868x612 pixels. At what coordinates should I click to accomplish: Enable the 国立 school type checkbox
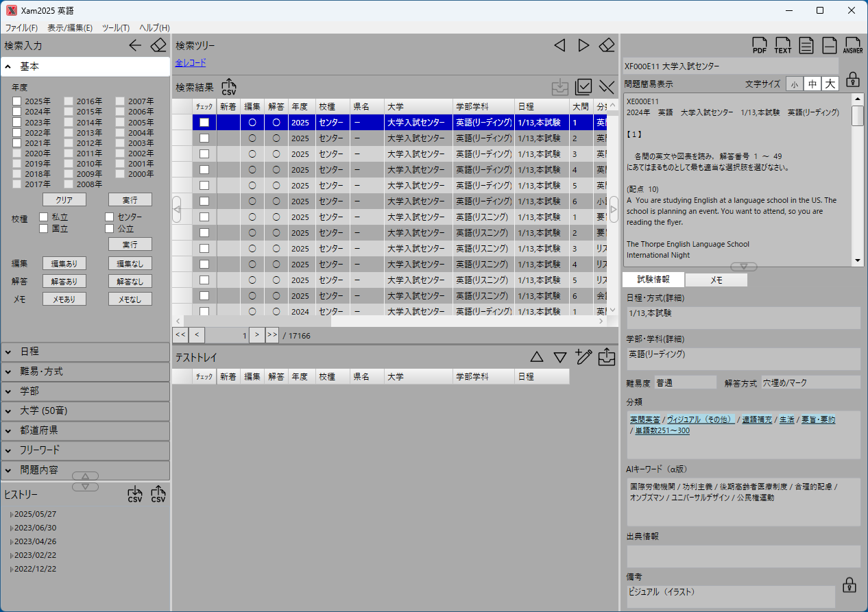coord(43,228)
